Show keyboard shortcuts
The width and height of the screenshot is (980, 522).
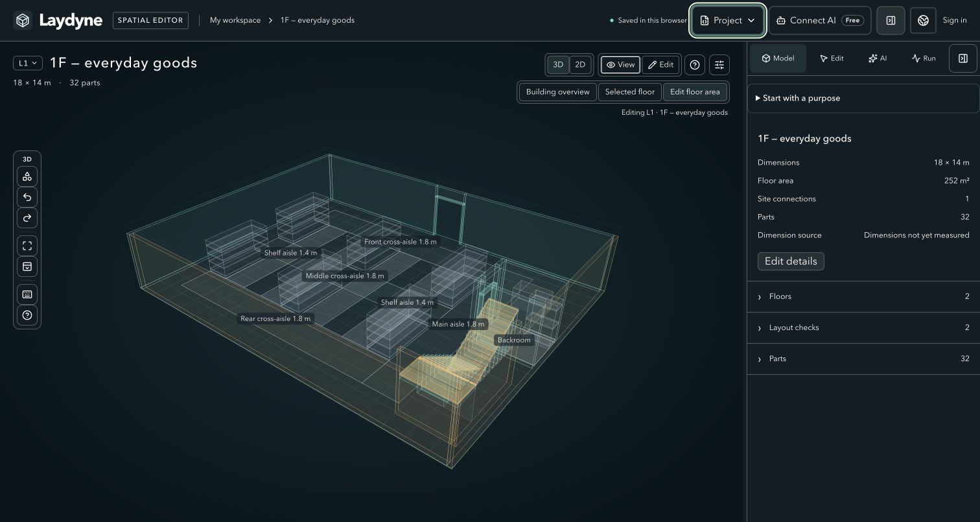(x=27, y=294)
